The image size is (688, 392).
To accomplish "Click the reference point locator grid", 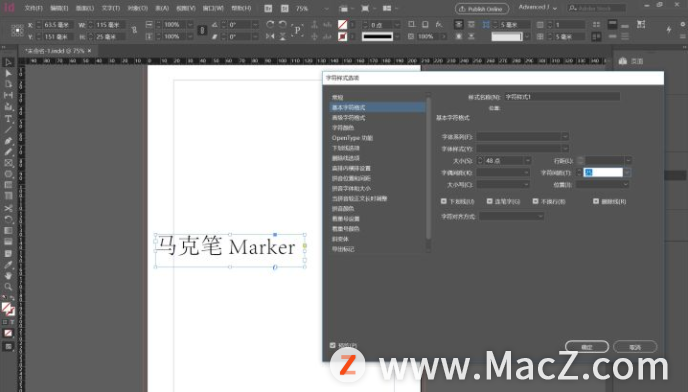I will (17, 31).
